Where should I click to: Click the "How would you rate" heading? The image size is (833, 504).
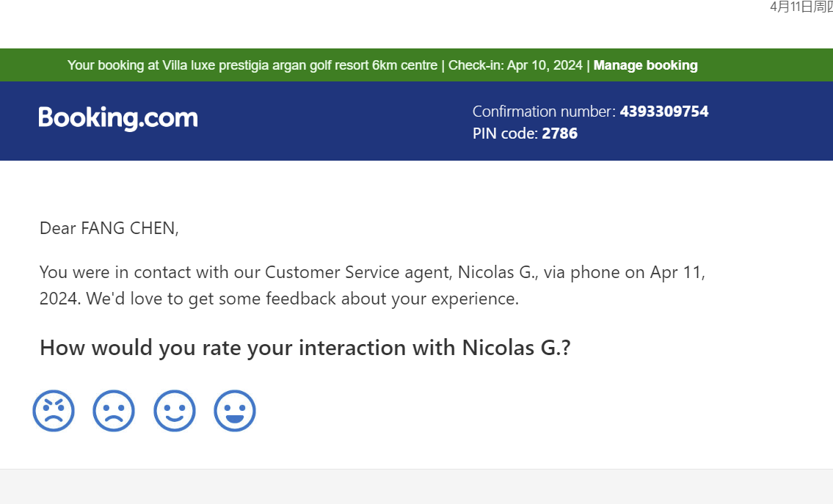coord(305,347)
